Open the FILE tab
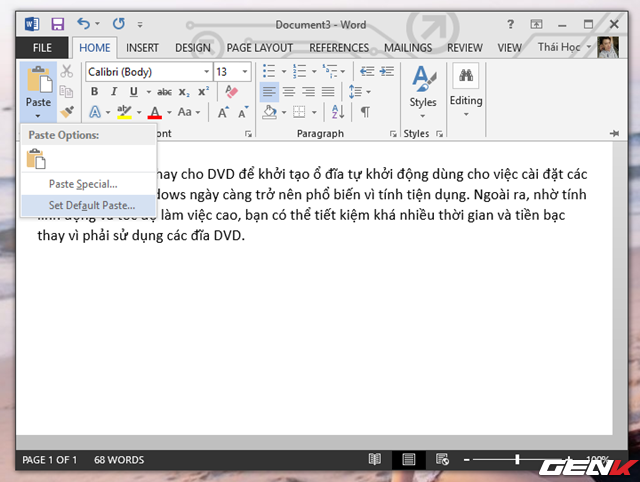This screenshot has height=482, width=640. click(x=42, y=48)
